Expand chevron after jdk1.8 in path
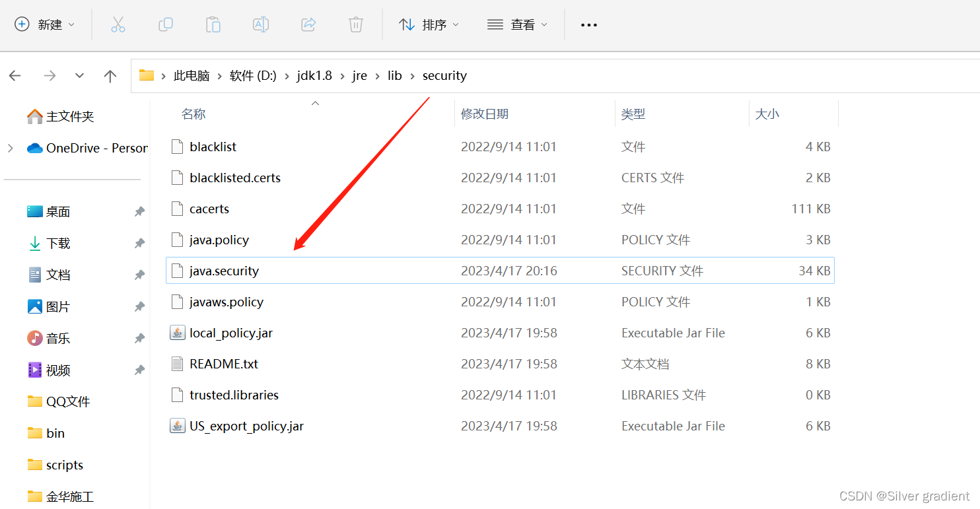 click(x=342, y=76)
